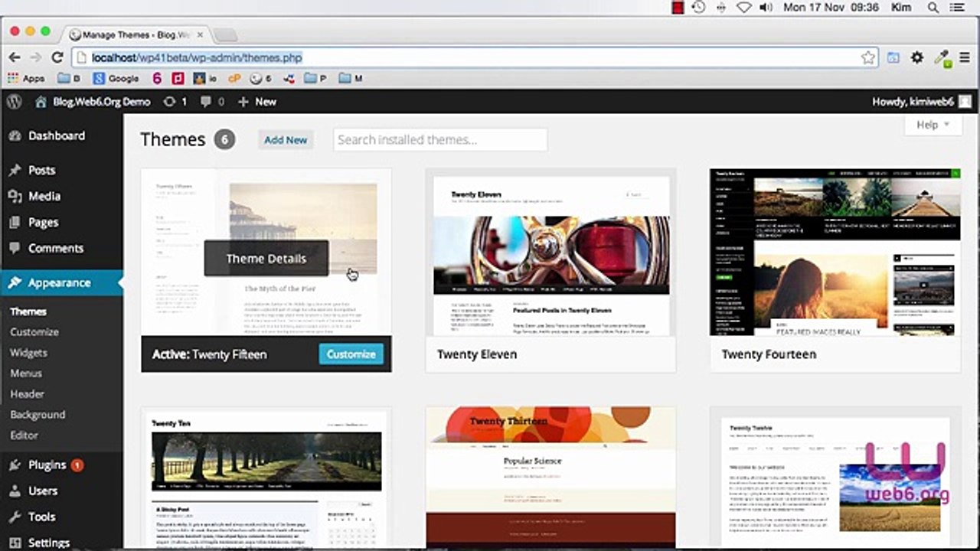Open the New content menu in admin bar
Screen dimensions: 980x551
257,102
